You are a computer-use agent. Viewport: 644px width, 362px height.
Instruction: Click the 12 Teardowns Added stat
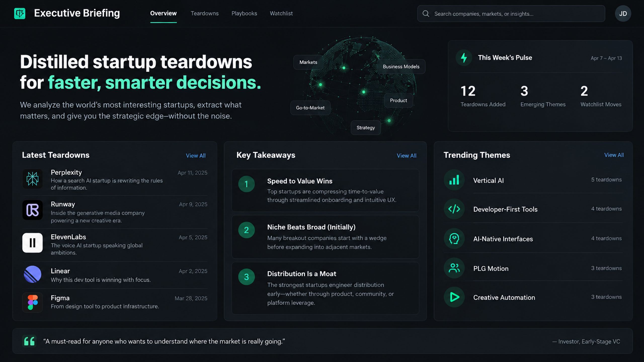coord(483,96)
